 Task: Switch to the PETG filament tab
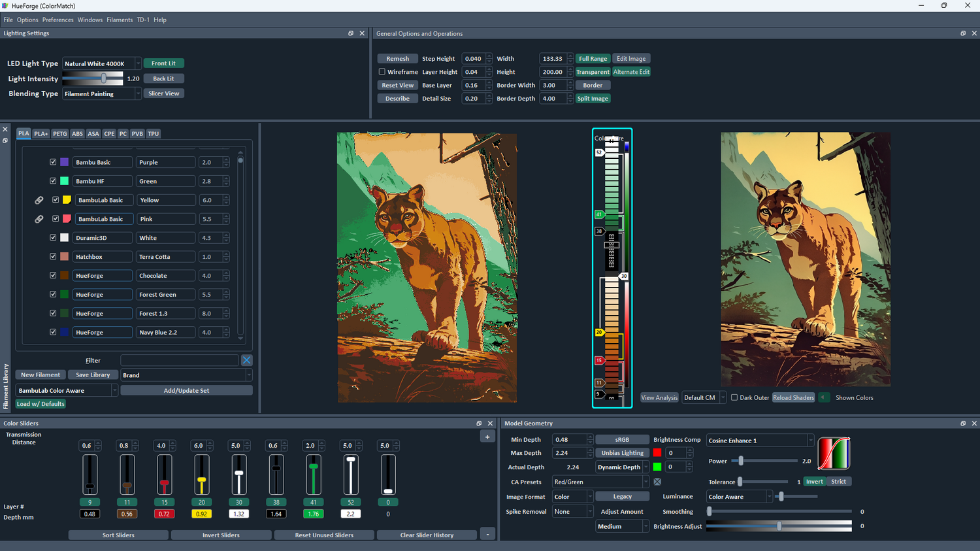point(59,133)
